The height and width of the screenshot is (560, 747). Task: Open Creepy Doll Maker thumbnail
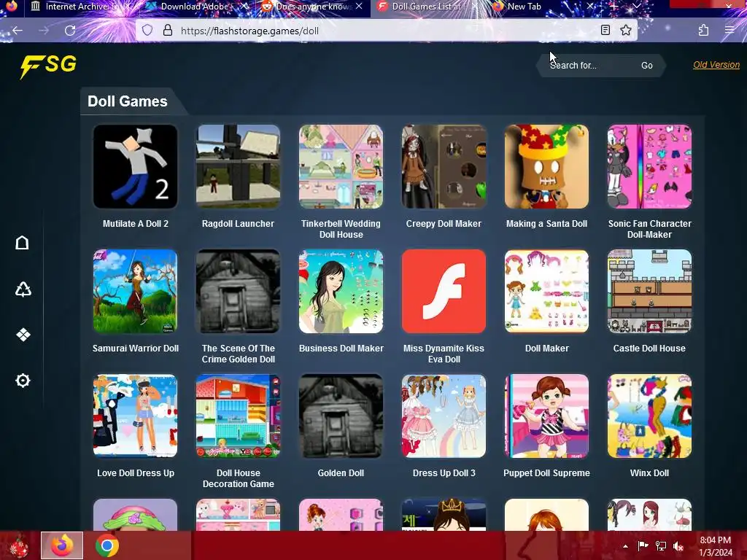point(444,167)
